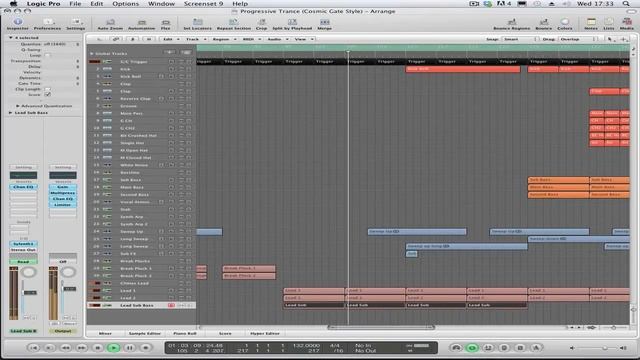The height and width of the screenshot is (360, 640).
Task: Switch to the Piano Roll tab
Action: click(185, 333)
